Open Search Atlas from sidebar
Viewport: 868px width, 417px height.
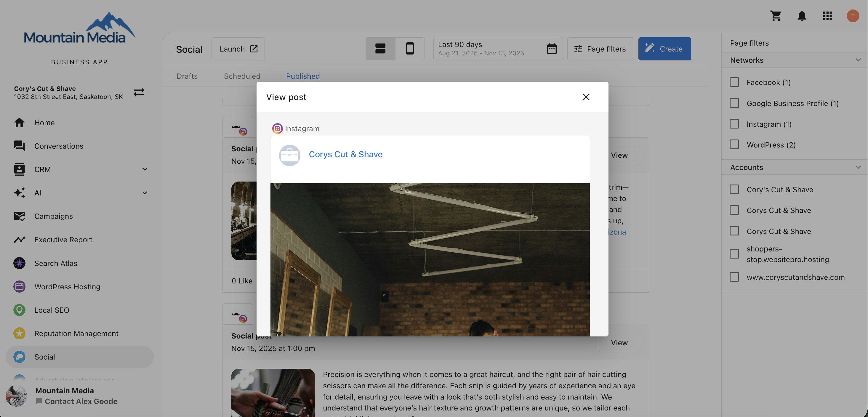tap(56, 263)
